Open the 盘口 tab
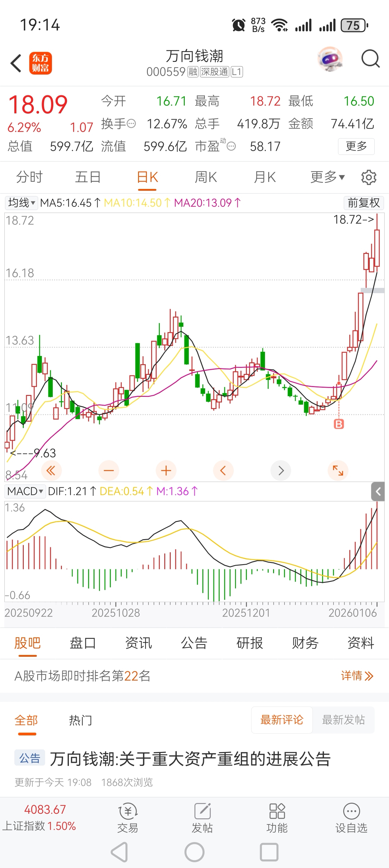This screenshot has height=868, width=389. (x=83, y=643)
